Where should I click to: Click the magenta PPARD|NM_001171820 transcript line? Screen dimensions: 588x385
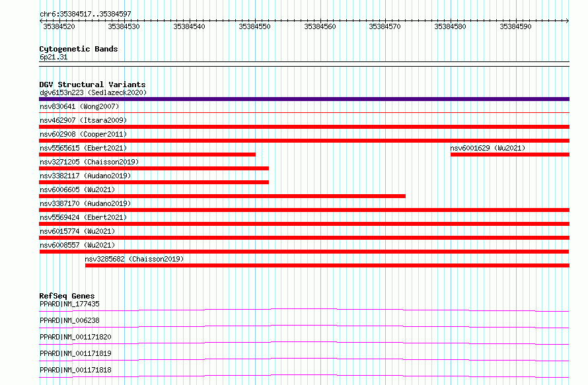(x=304, y=343)
